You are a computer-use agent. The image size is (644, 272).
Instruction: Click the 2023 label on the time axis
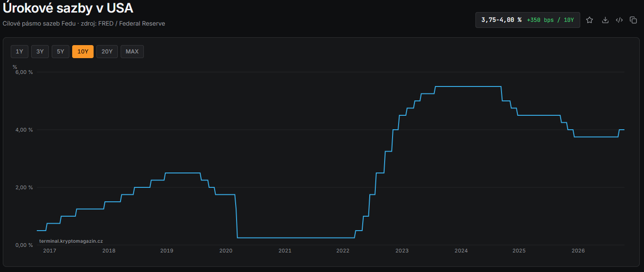click(x=402, y=251)
